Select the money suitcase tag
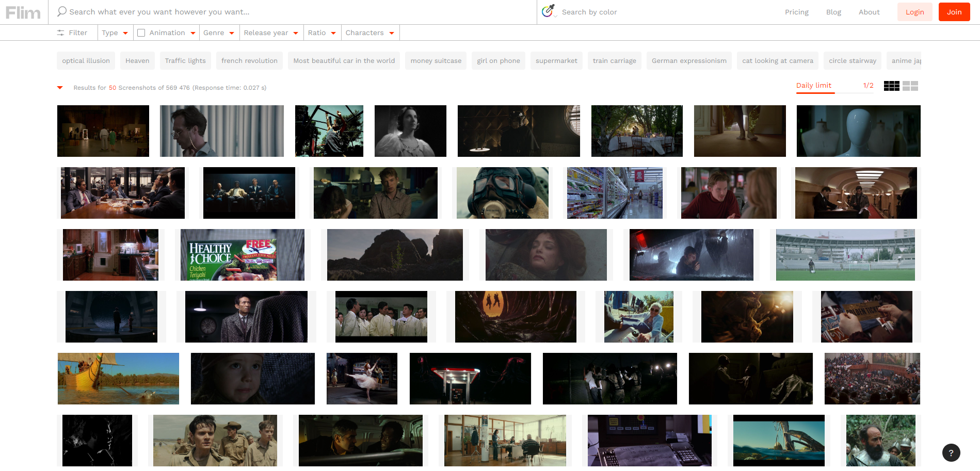 point(436,60)
